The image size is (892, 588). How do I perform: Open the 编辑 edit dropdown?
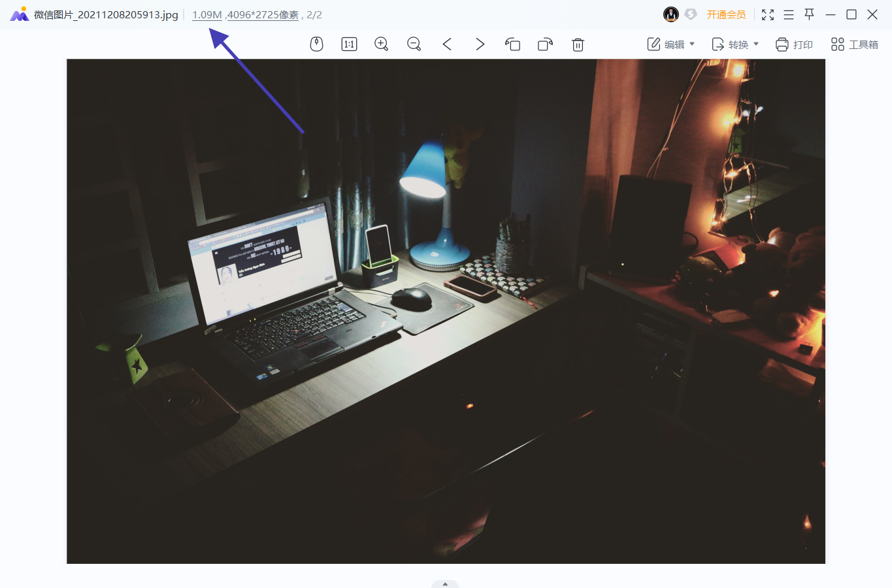(671, 44)
